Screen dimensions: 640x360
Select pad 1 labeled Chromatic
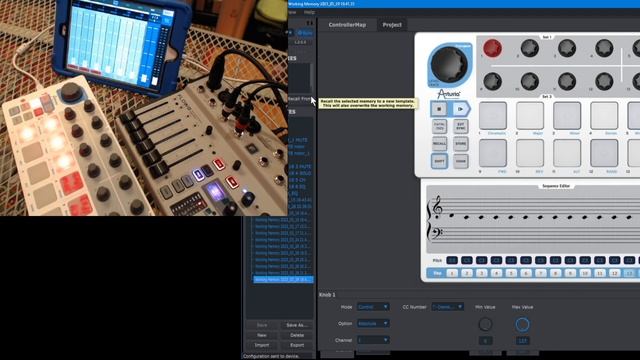[493, 116]
